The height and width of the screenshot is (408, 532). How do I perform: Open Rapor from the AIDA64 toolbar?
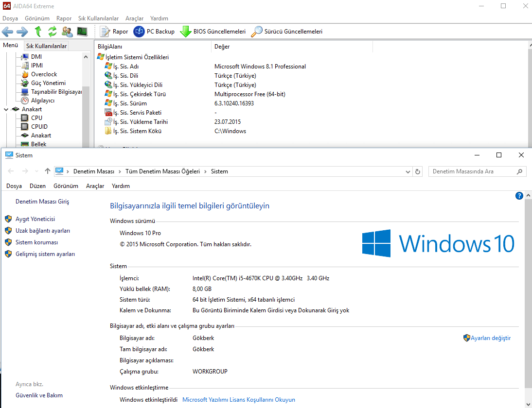(x=114, y=32)
